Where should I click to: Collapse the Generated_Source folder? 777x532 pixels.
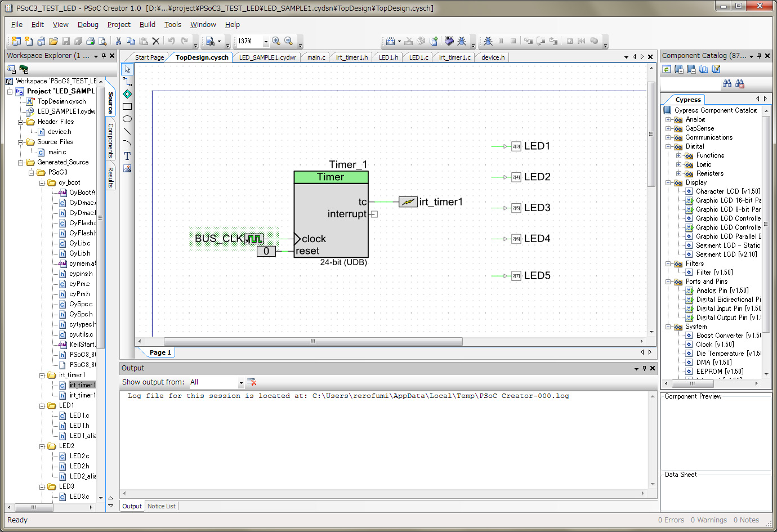point(21,162)
